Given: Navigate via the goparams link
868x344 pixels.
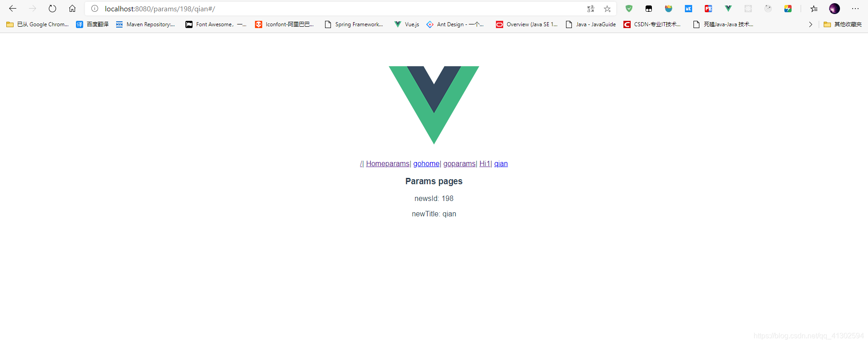Looking at the screenshot, I should [x=459, y=163].
